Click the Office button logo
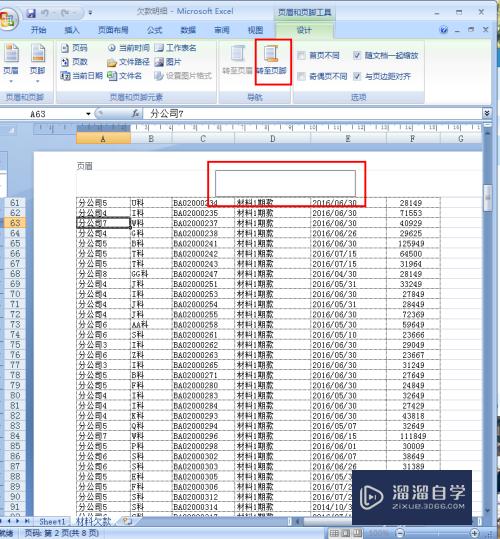This screenshot has height=539, width=500. point(8,20)
